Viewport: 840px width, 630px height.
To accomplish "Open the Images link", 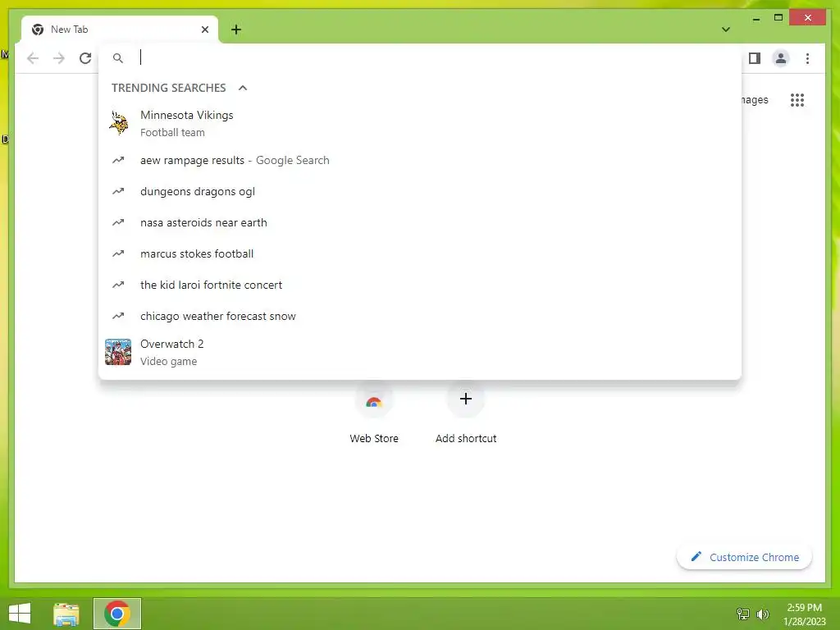I will [755, 100].
